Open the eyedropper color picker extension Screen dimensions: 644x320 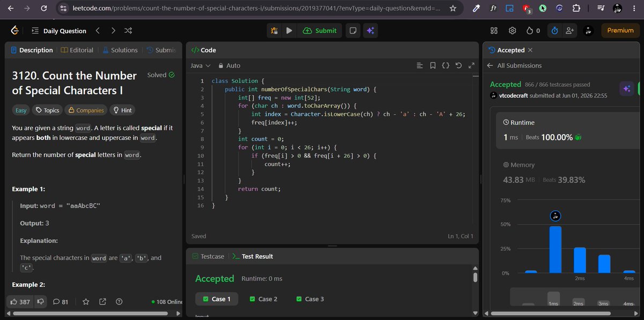pos(475,9)
